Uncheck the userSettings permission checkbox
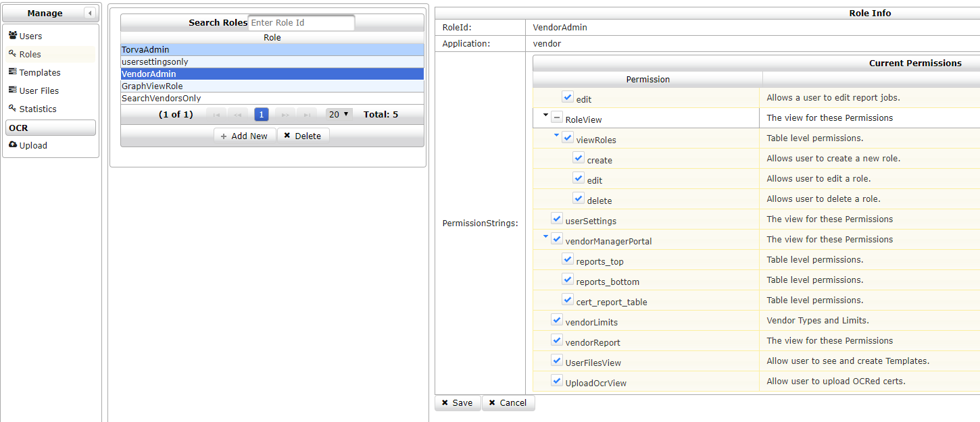This screenshot has height=422, width=980. (557, 219)
